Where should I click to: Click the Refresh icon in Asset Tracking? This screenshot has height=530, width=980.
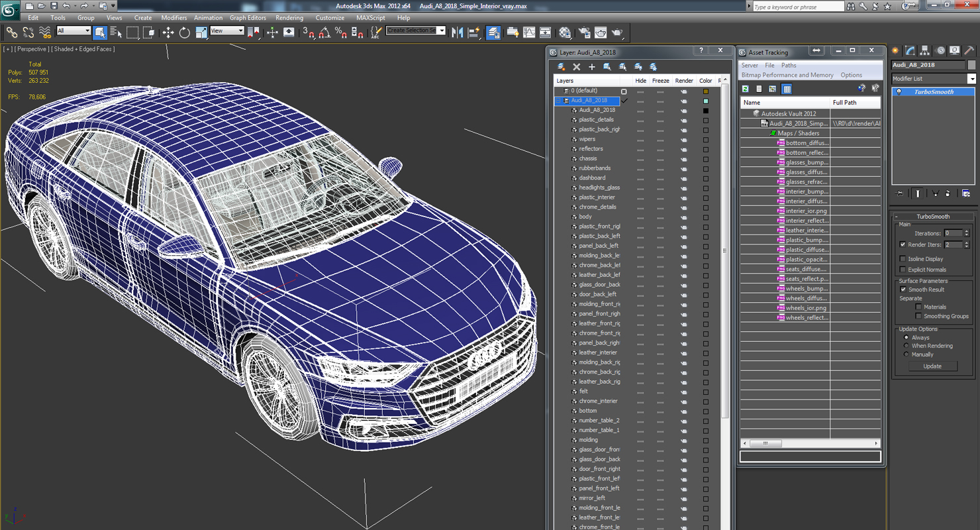pos(746,89)
